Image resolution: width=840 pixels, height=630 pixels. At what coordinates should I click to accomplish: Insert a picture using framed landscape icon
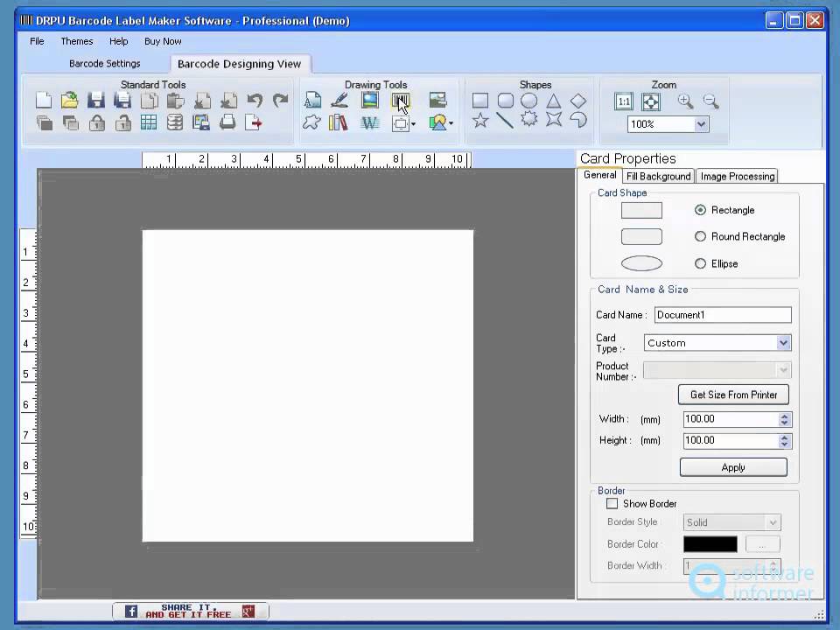[x=369, y=100]
